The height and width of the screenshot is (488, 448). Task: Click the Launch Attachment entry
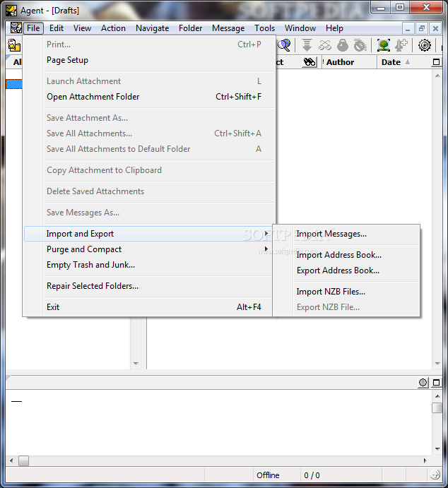(149, 81)
